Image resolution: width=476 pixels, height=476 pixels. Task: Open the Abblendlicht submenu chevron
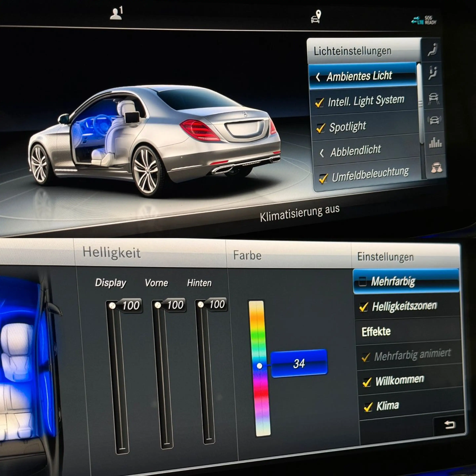pyautogui.click(x=321, y=153)
